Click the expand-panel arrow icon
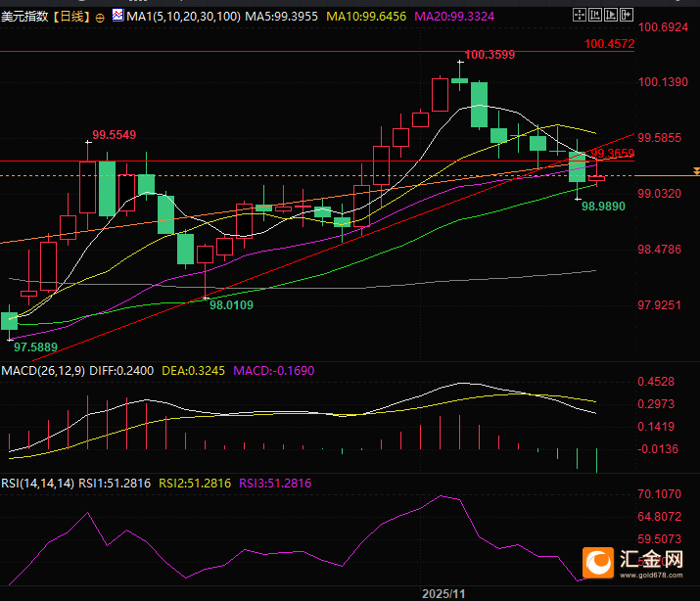 pyautogui.click(x=627, y=15)
